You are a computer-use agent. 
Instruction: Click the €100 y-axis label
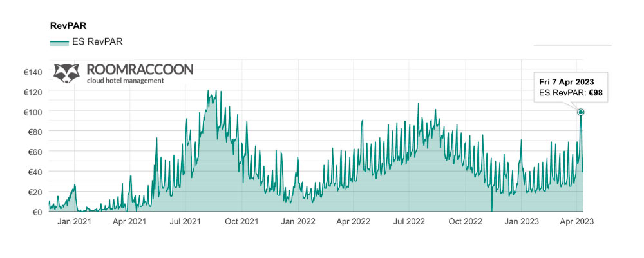[x=33, y=112]
